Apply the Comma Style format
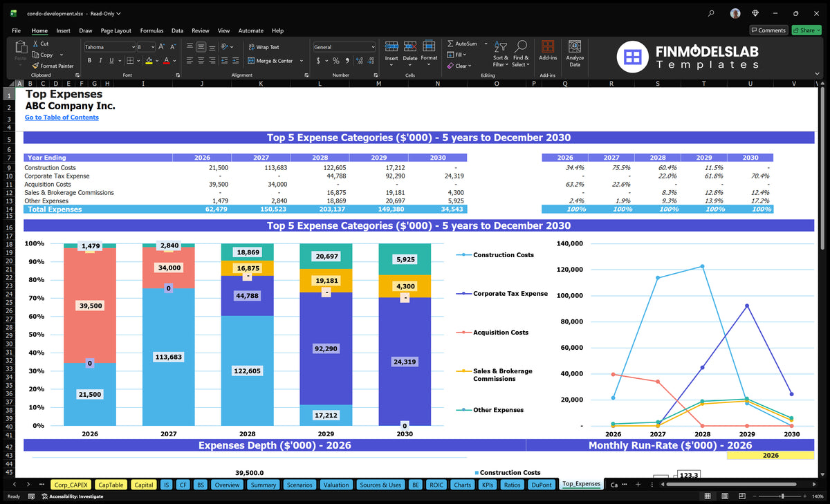Image resolution: width=830 pixels, height=504 pixels. [347, 61]
